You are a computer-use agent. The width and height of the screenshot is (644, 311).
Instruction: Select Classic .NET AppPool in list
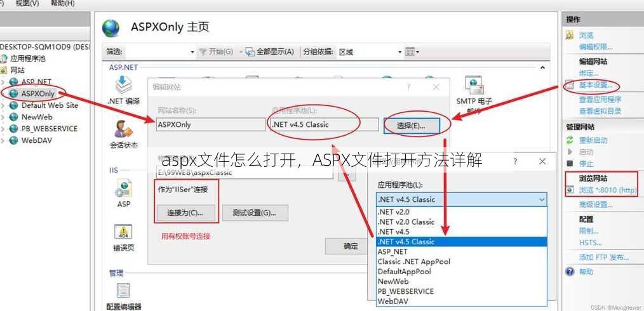coord(462,261)
